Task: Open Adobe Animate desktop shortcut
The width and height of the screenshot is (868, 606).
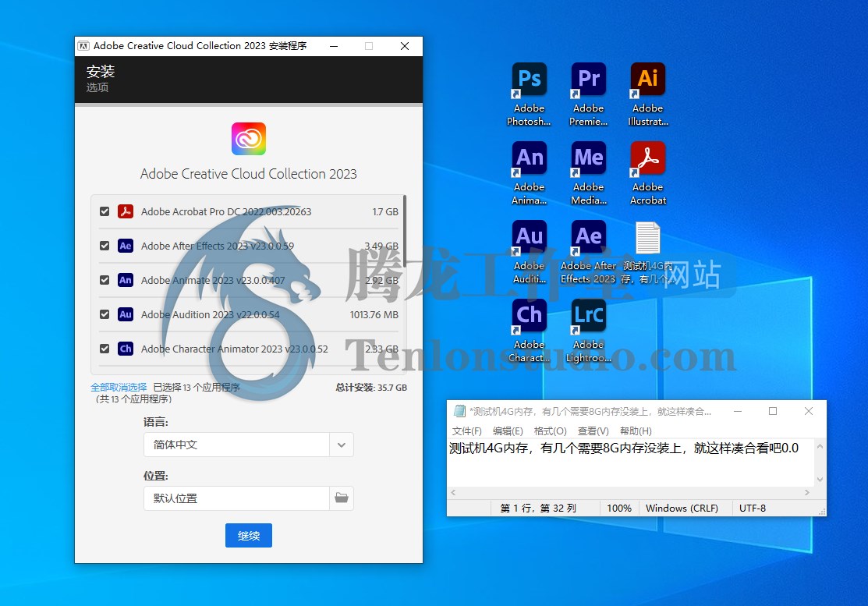Action: click(530, 173)
